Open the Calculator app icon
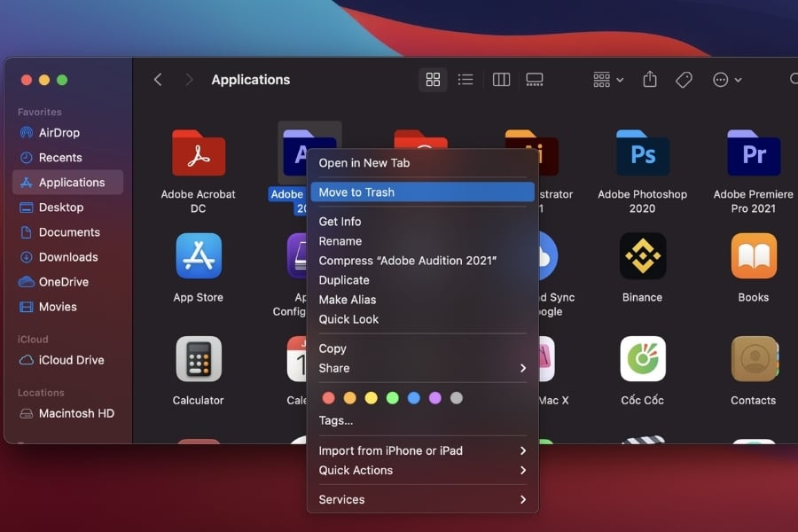 (198, 359)
